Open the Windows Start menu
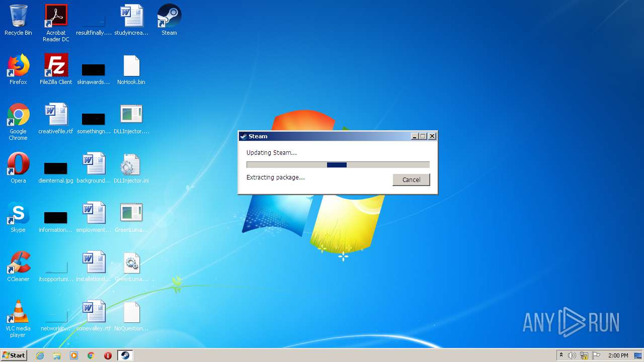644x362 pixels. click(14, 355)
